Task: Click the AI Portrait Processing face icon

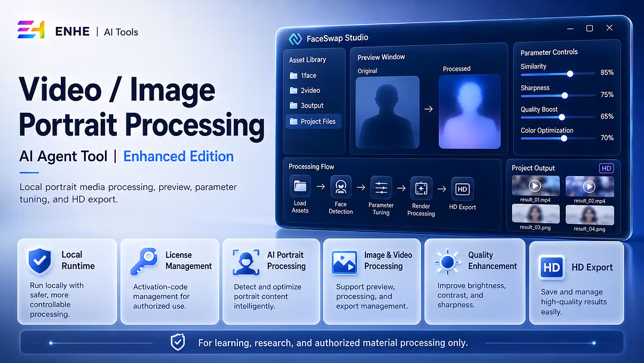Action: click(246, 262)
